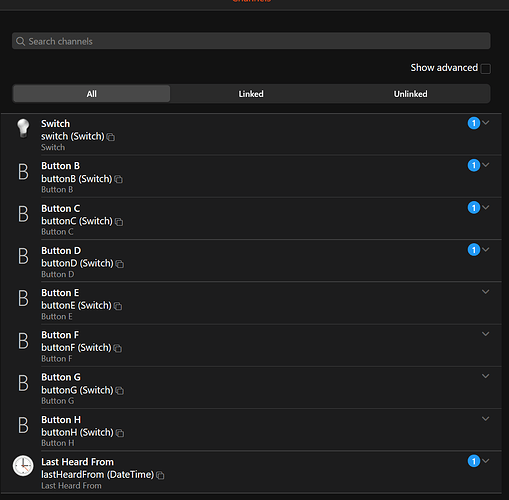Expand the Button E channel chevron
Viewport: 509px width, 500px height.
pos(486,292)
